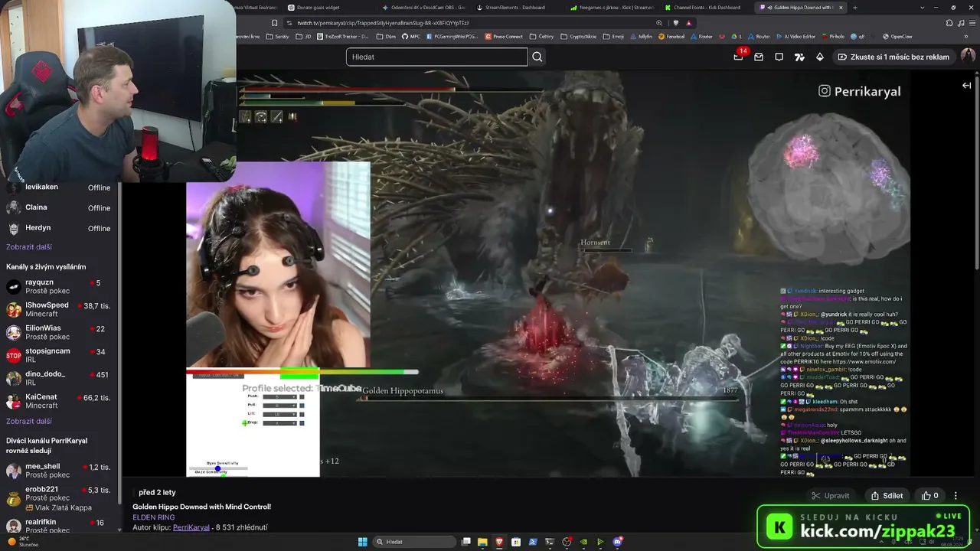This screenshot has width=980, height=551.
Task: Switch to the DroidCam OBS browser tab
Action: (423, 8)
